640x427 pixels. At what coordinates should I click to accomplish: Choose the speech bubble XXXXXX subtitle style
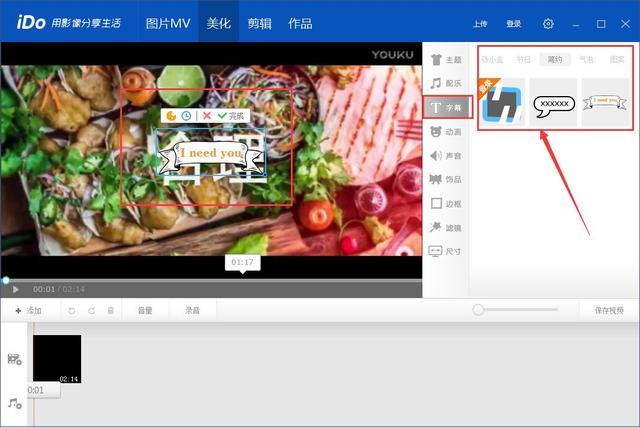(x=554, y=102)
